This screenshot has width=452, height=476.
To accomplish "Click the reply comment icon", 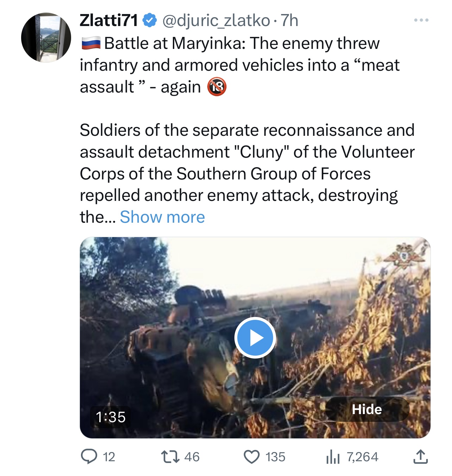I will pos(89,457).
